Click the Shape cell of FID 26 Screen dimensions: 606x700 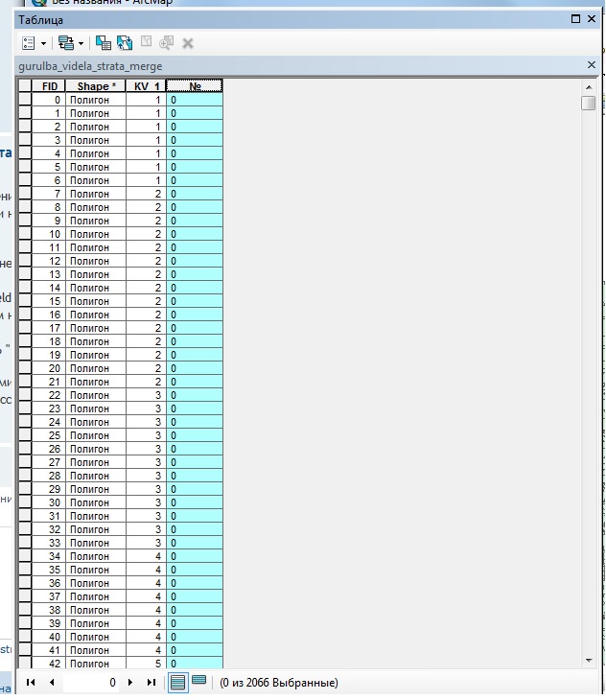pyautogui.click(x=96, y=449)
